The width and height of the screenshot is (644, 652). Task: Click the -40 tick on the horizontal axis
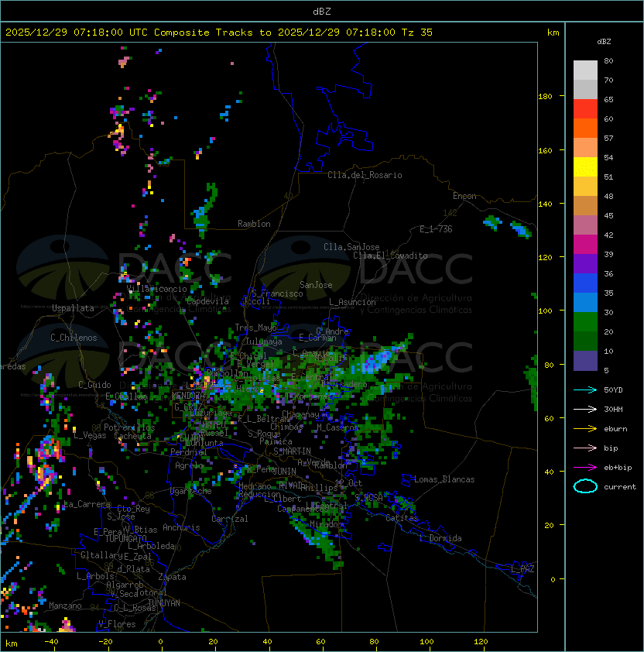coord(52,642)
